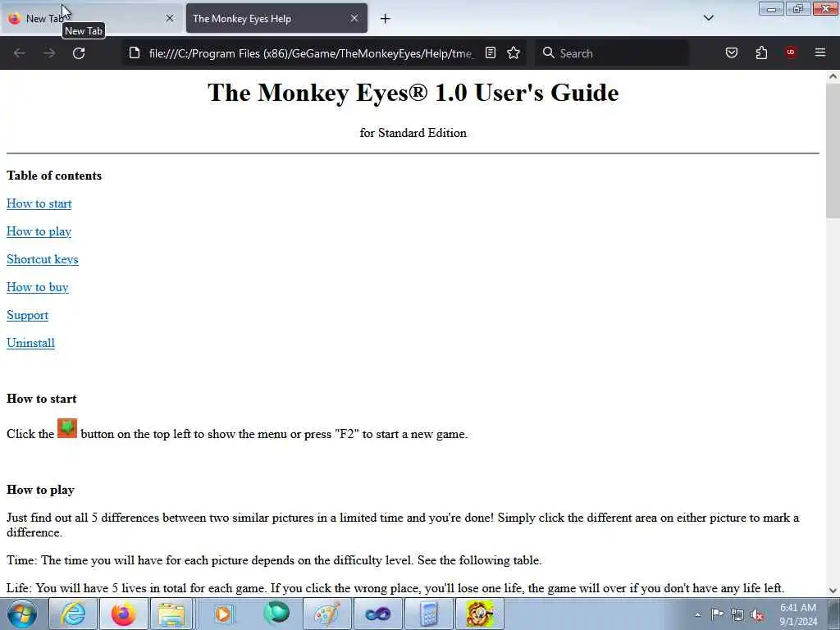Expand the list all tabs chevron
This screenshot has height=630, width=840.
[708, 18]
